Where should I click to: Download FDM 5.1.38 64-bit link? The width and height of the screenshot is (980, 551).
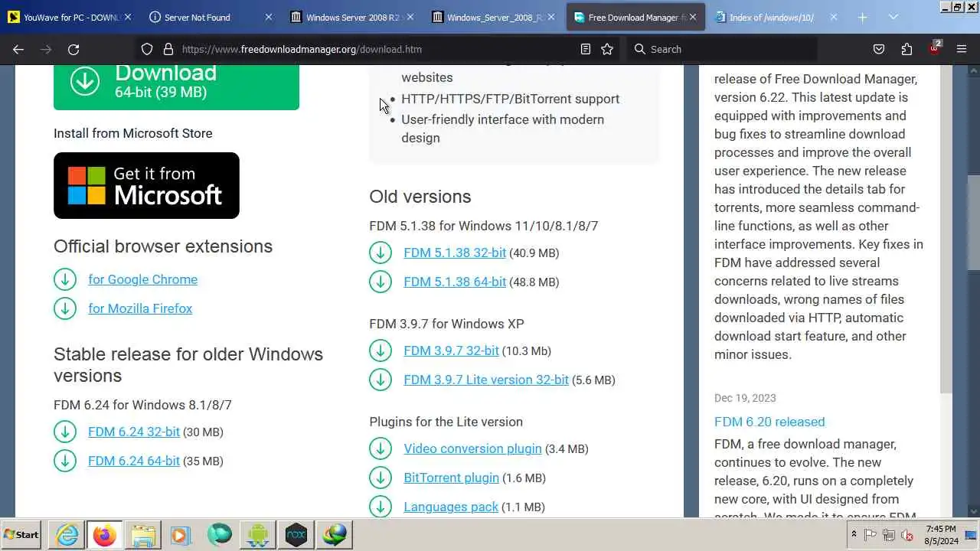455,282
